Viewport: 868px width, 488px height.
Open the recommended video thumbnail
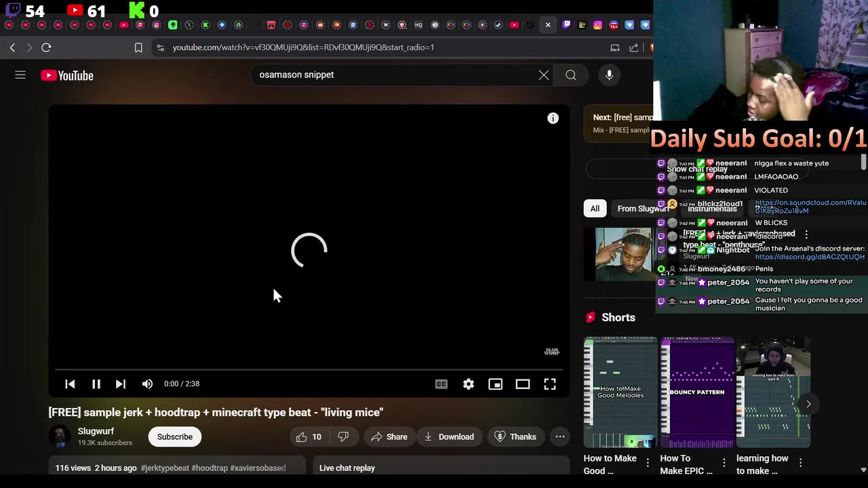tap(623, 254)
